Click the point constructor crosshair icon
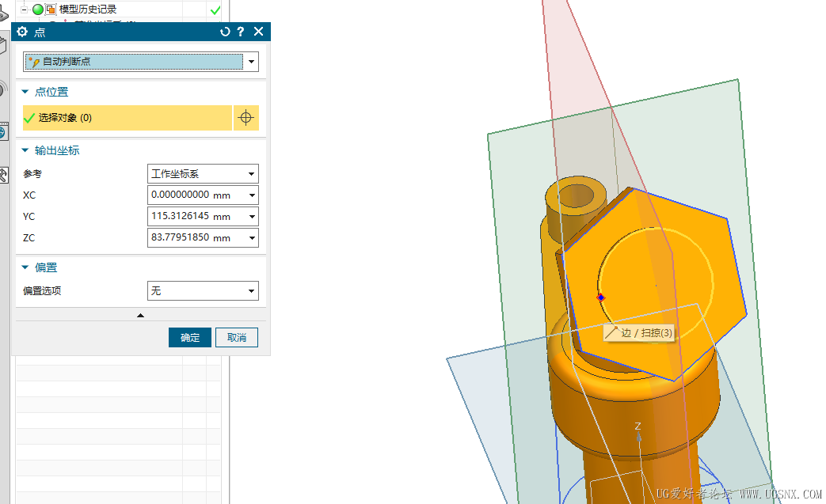This screenshot has height=504, width=826. pyautogui.click(x=246, y=118)
